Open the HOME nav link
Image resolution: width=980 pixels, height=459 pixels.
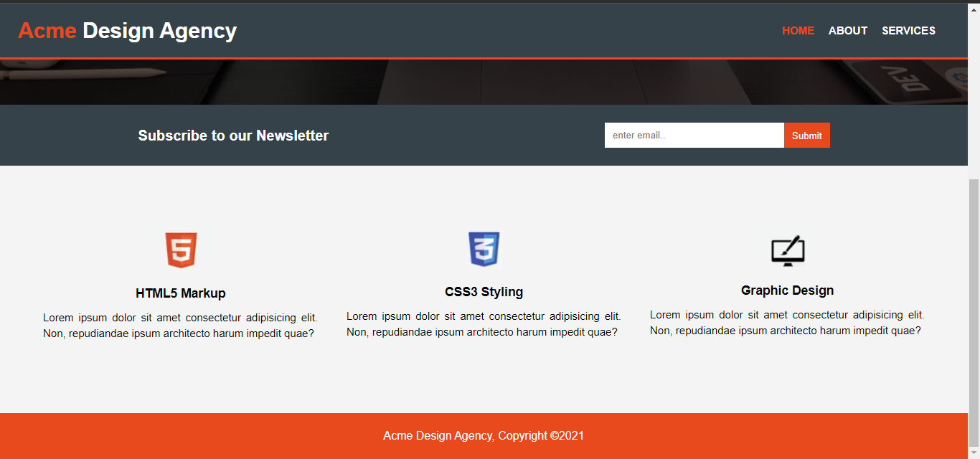coord(798,31)
